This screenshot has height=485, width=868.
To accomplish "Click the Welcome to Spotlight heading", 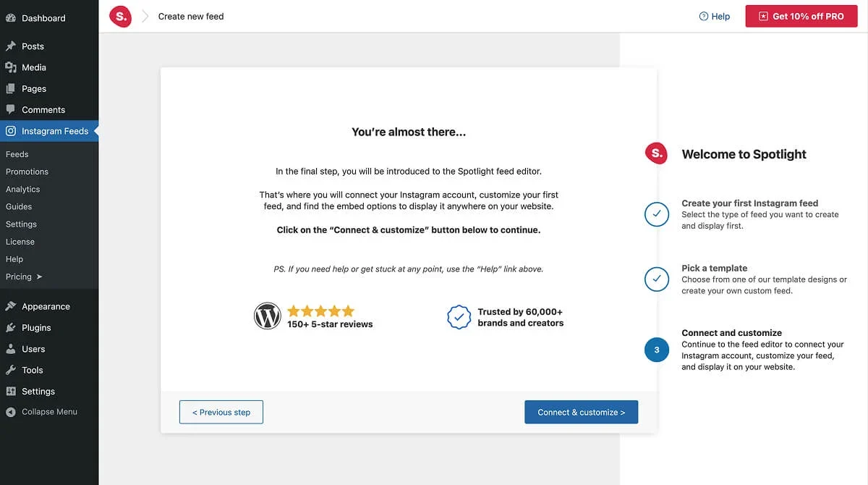I will (744, 154).
